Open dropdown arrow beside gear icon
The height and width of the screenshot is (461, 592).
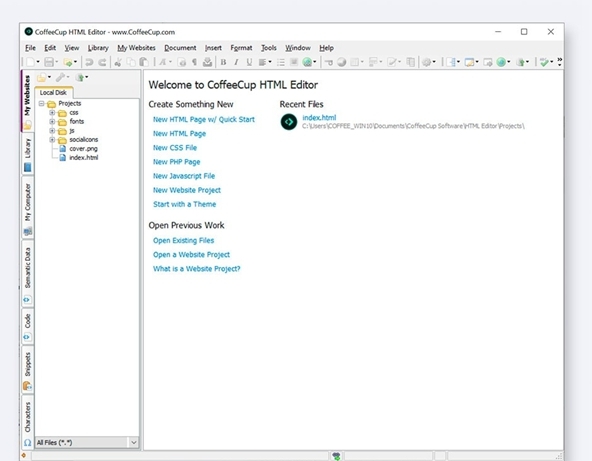[434, 62]
